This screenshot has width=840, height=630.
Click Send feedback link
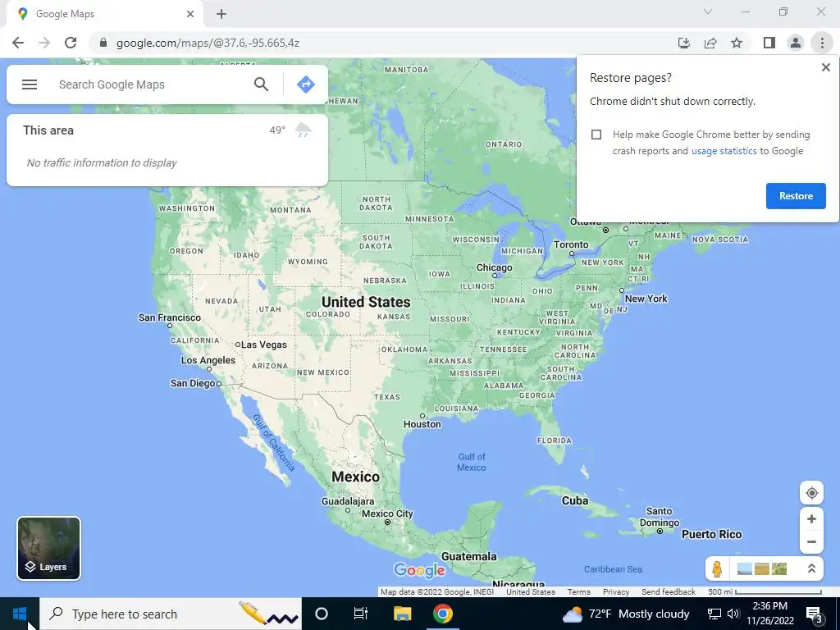(x=669, y=592)
